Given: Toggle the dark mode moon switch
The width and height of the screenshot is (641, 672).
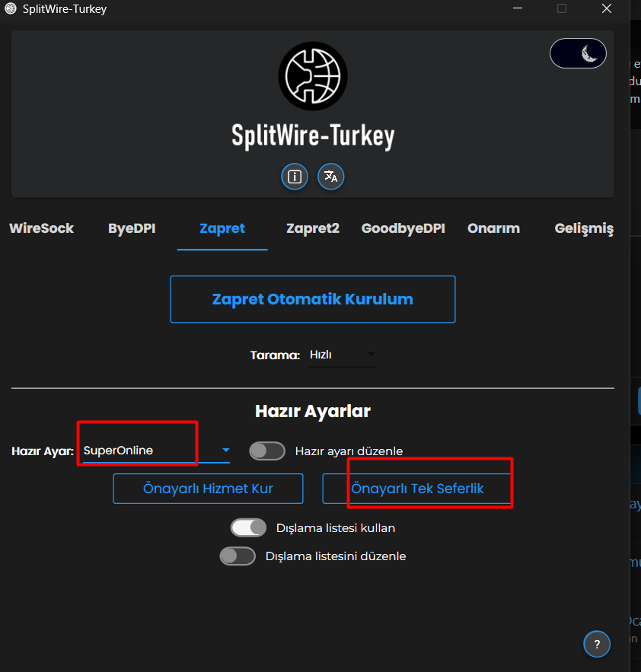Looking at the screenshot, I should pyautogui.click(x=578, y=53).
